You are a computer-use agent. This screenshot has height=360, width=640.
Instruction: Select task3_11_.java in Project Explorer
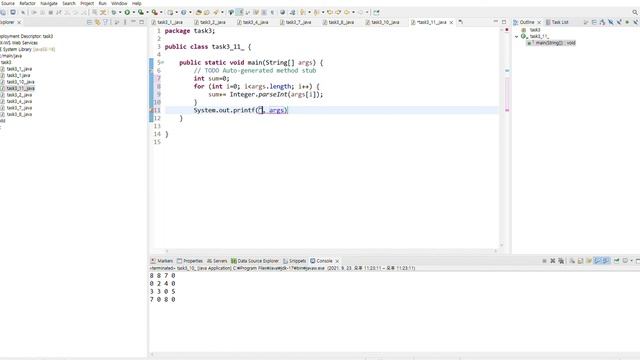pyautogui.click(x=20, y=88)
